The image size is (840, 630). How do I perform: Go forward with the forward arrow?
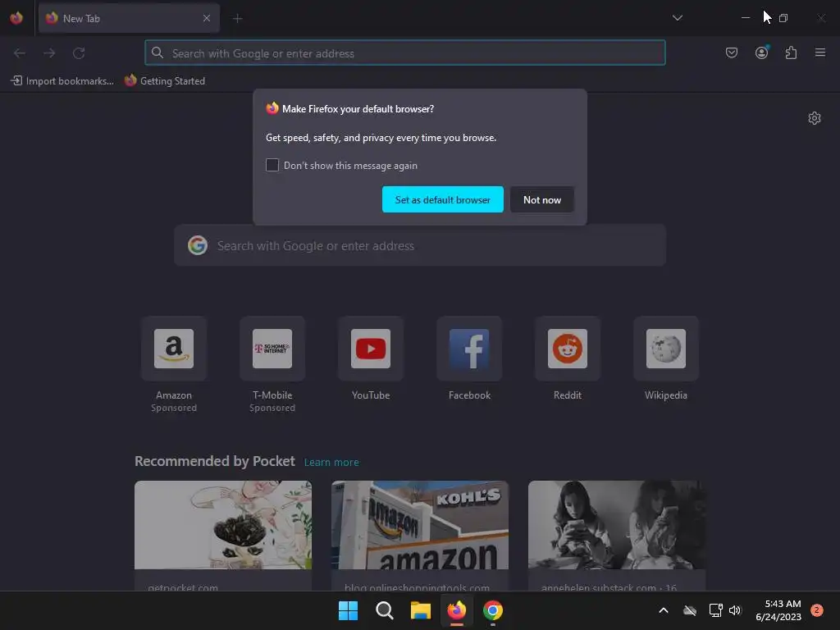tap(49, 53)
